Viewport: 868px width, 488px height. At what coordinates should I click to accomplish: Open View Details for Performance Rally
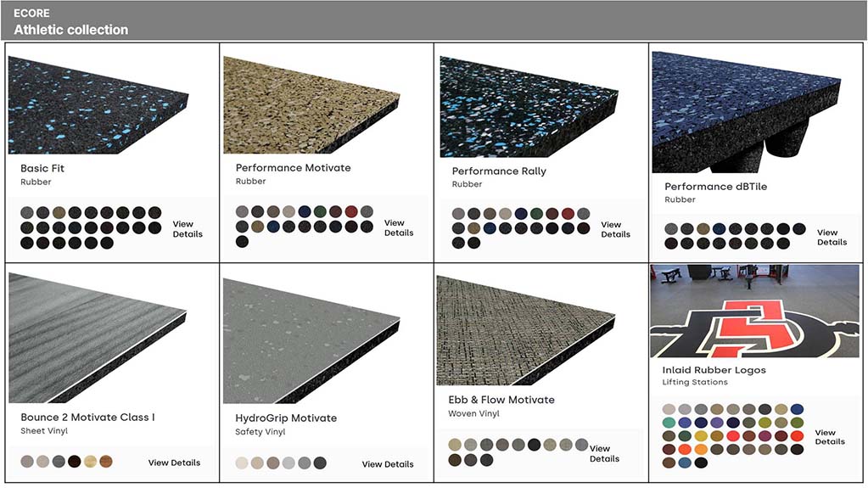click(615, 229)
